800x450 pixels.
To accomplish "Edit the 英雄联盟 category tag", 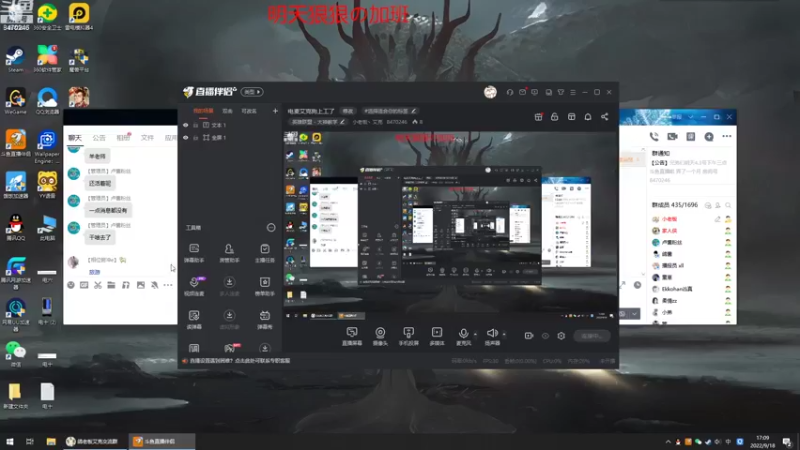I will [x=318, y=122].
